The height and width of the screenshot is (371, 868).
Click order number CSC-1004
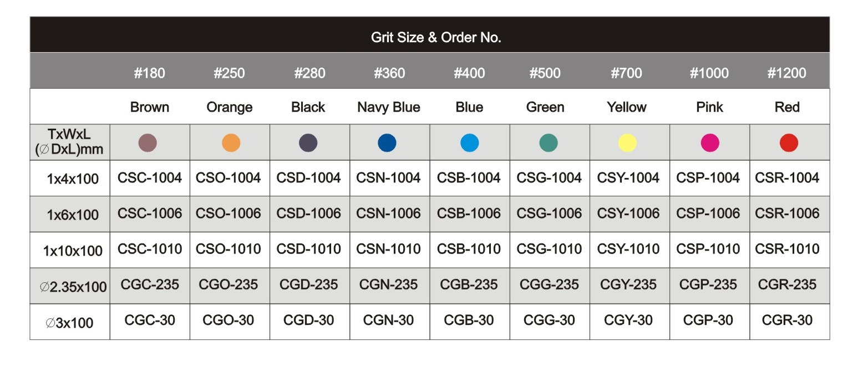click(x=150, y=178)
